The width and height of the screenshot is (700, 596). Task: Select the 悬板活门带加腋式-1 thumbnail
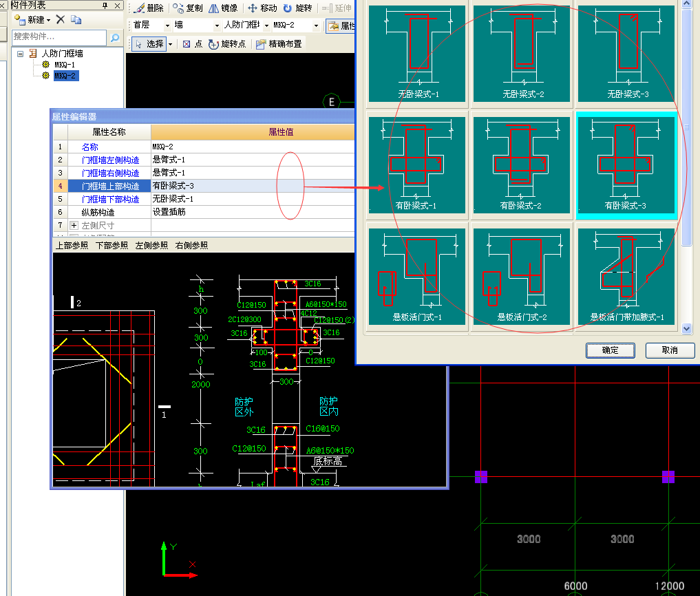[626, 277]
